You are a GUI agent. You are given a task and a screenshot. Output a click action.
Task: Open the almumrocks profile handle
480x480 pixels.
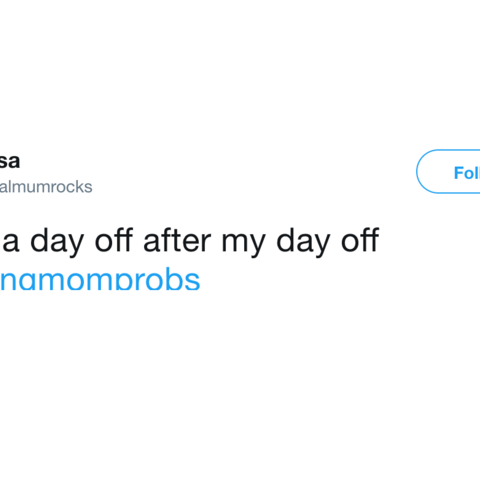pyautogui.click(x=46, y=187)
